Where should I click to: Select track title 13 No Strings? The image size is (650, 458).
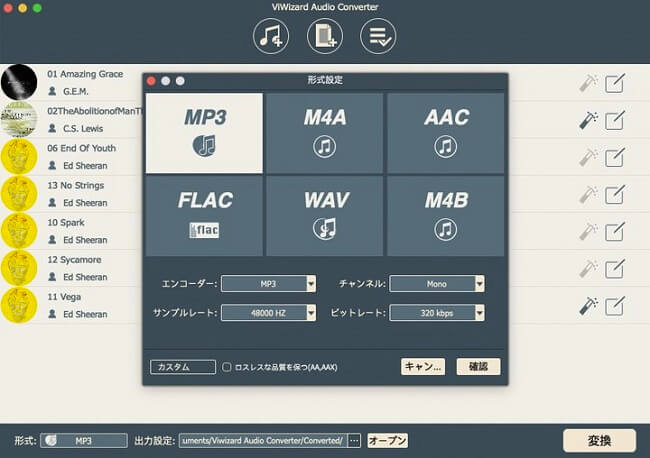point(75,185)
